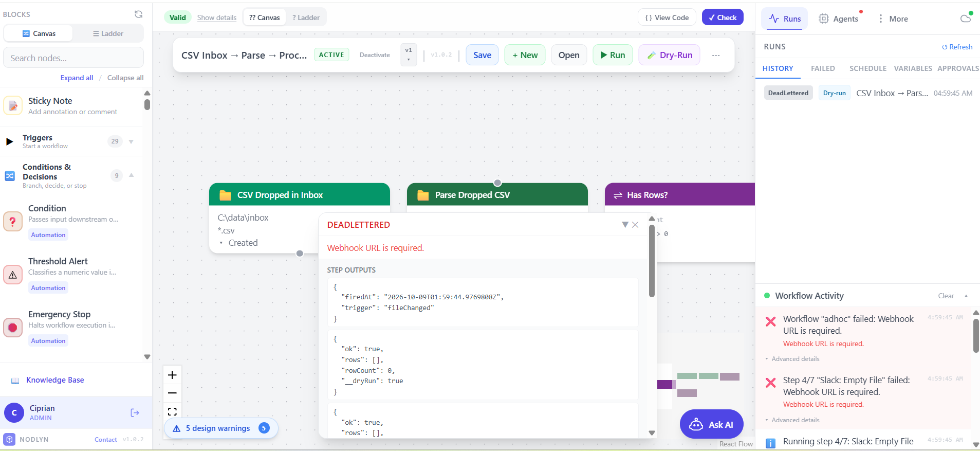Click the Dry-Run button
Viewport: 980px width, 451px height.
[x=670, y=55]
